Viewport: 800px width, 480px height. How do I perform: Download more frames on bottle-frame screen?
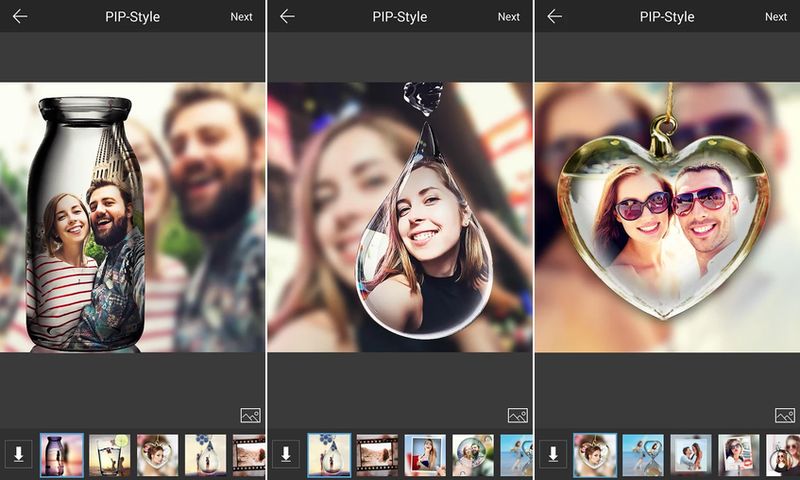[x=19, y=454]
